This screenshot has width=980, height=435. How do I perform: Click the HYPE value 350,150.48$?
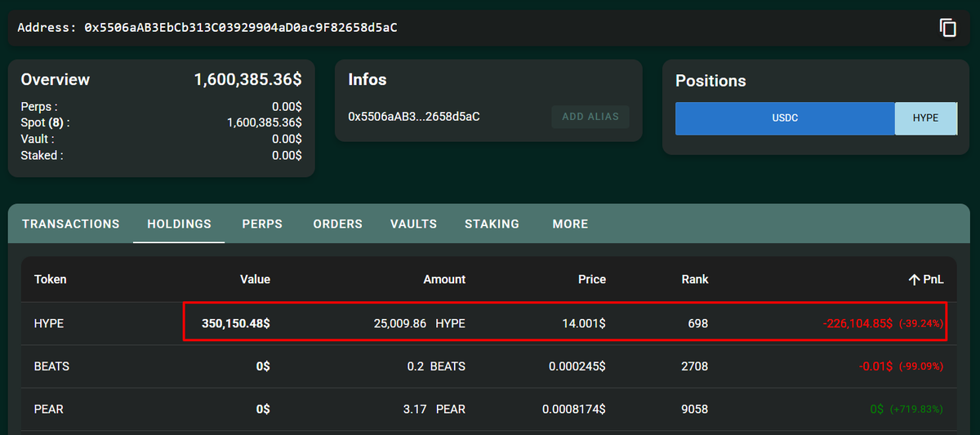click(x=236, y=323)
